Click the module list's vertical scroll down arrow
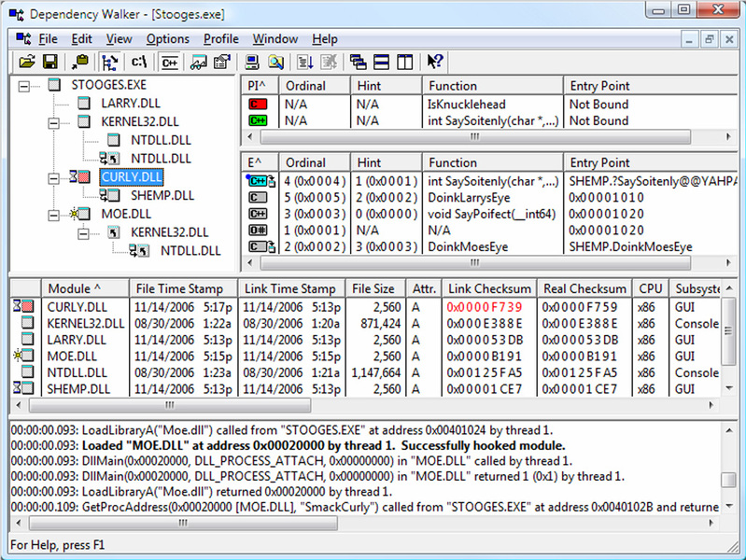This screenshot has height=560, width=746. (728, 388)
